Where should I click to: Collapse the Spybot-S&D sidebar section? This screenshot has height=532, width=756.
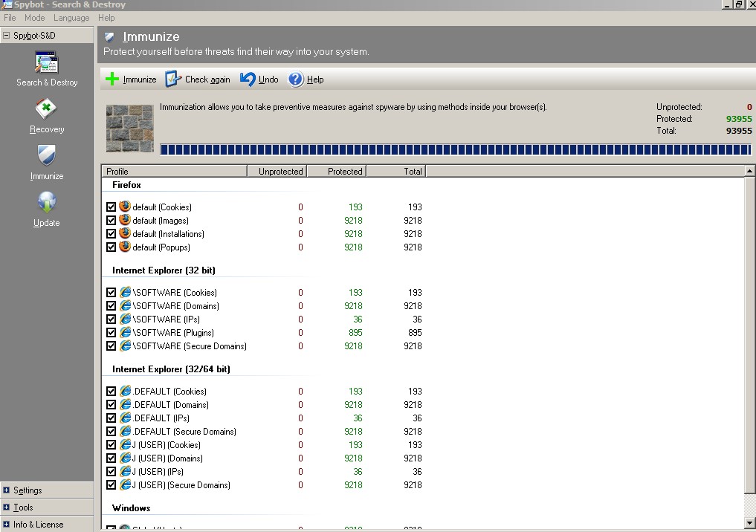pyautogui.click(x=6, y=35)
